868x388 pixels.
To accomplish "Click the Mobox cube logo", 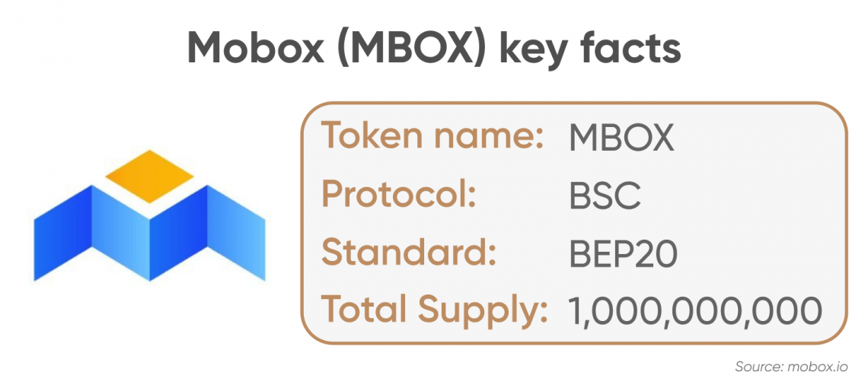I will click(x=149, y=215).
